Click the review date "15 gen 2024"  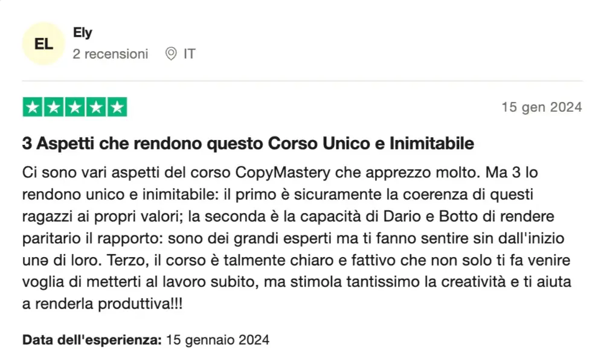pyautogui.click(x=542, y=107)
